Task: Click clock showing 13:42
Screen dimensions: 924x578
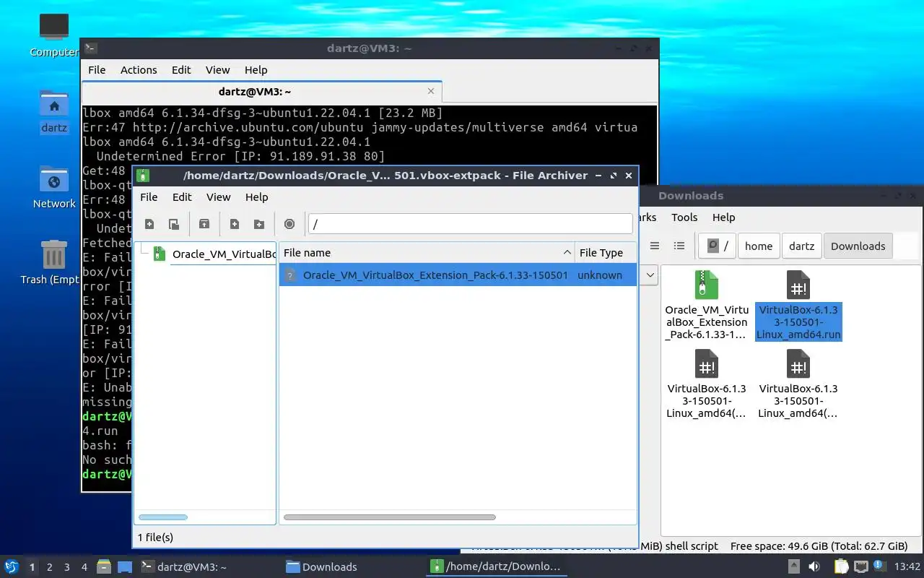Action: coord(907,566)
